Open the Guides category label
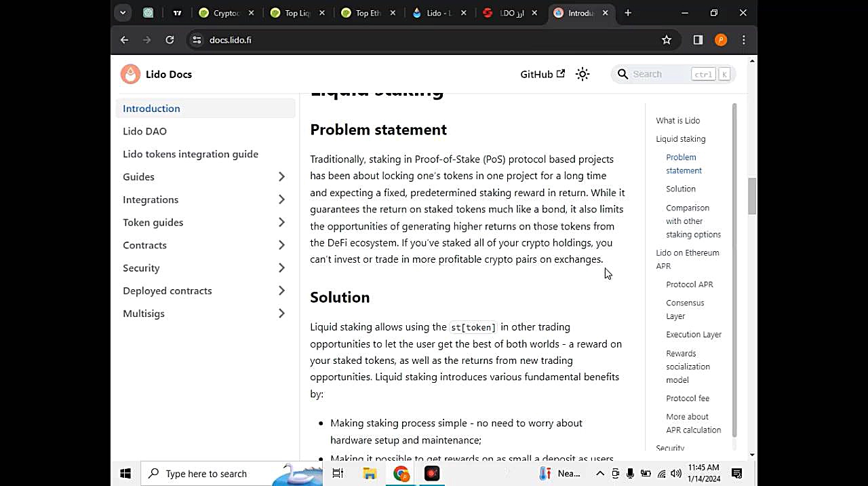This screenshot has height=486, width=868. coord(138,176)
